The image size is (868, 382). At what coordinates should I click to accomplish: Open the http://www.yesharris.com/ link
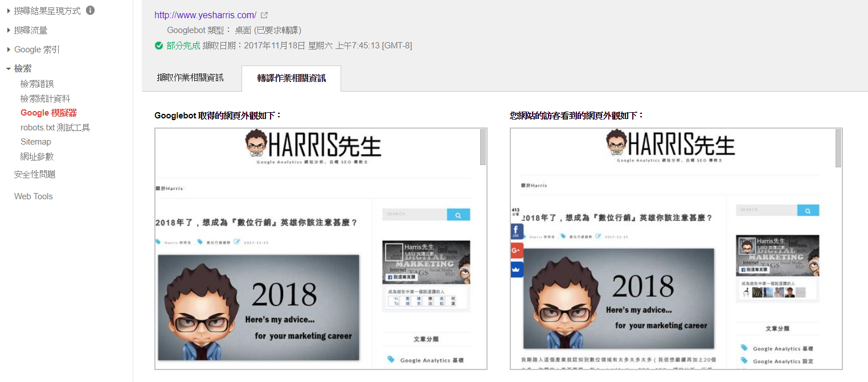206,15
